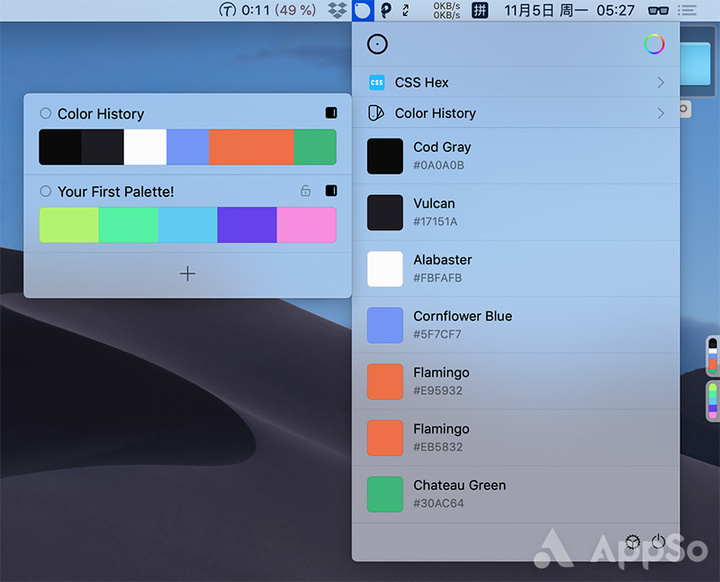Open the CSS Hex format row
The width and height of the screenshot is (720, 582).
(516, 83)
